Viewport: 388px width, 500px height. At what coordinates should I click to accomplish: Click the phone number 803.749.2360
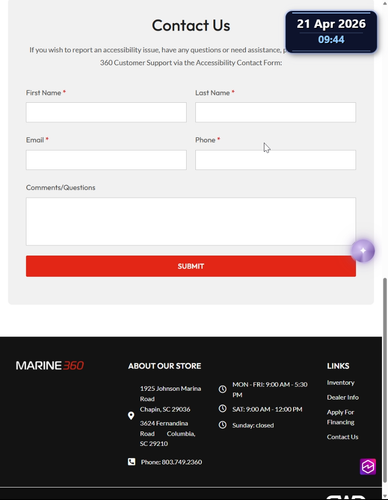(182, 462)
